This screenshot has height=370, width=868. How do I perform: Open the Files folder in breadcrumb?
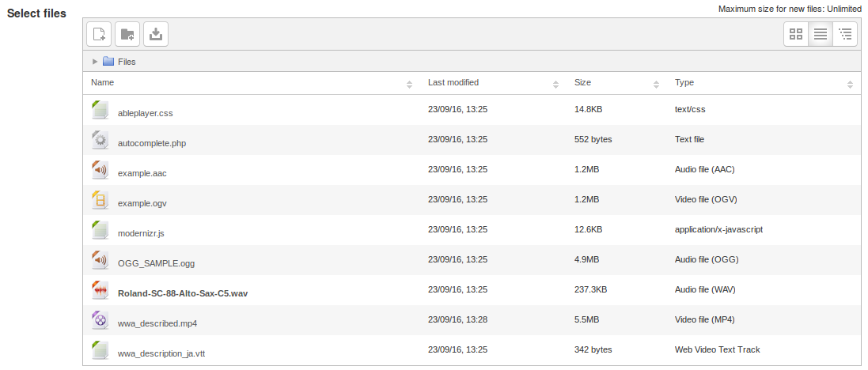127,62
